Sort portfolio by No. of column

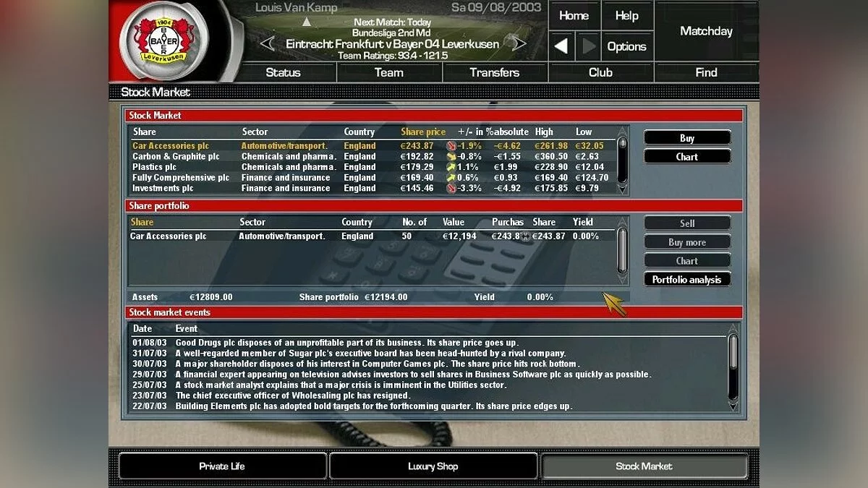tap(414, 222)
